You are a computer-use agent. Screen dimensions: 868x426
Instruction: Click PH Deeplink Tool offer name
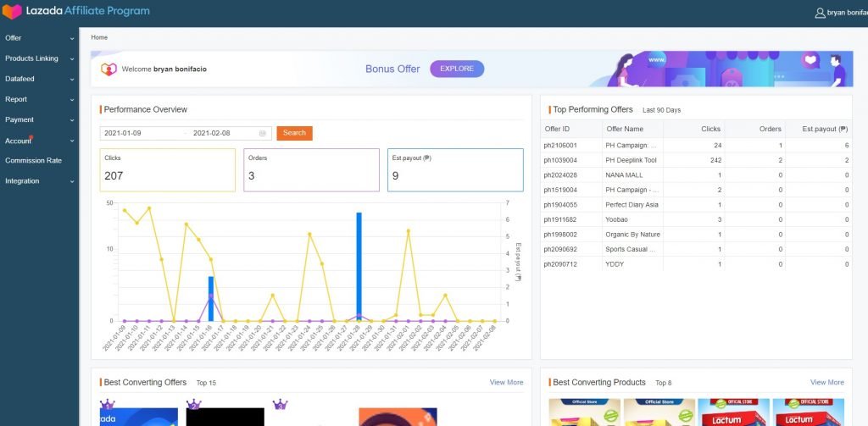click(631, 160)
